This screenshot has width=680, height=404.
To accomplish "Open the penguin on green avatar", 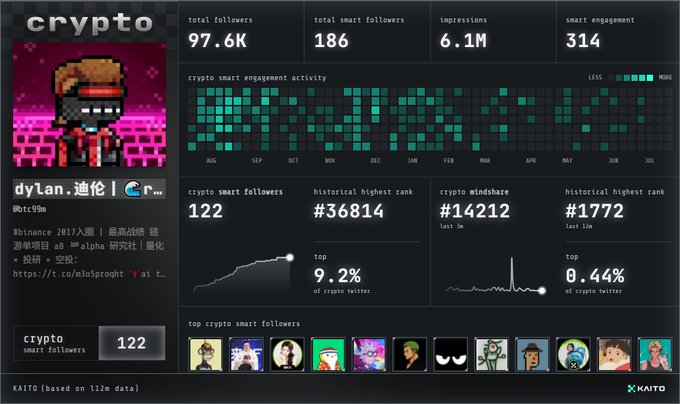I will (x=328, y=355).
